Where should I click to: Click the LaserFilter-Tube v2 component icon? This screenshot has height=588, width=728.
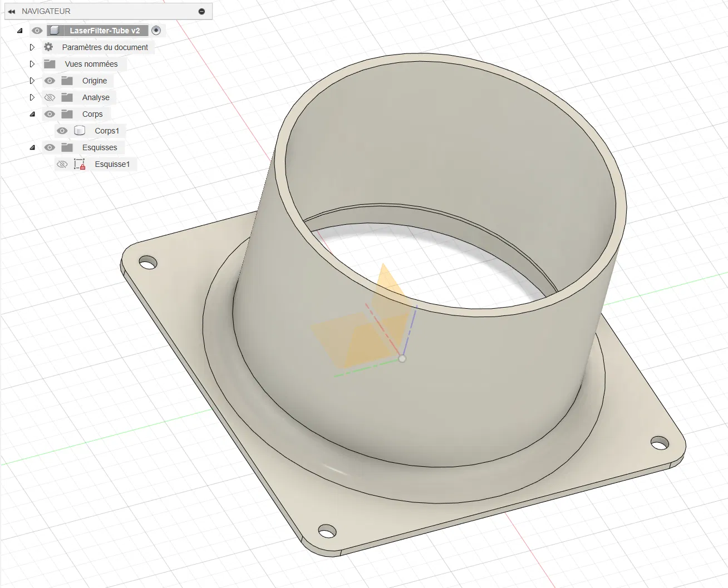[x=55, y=31]
